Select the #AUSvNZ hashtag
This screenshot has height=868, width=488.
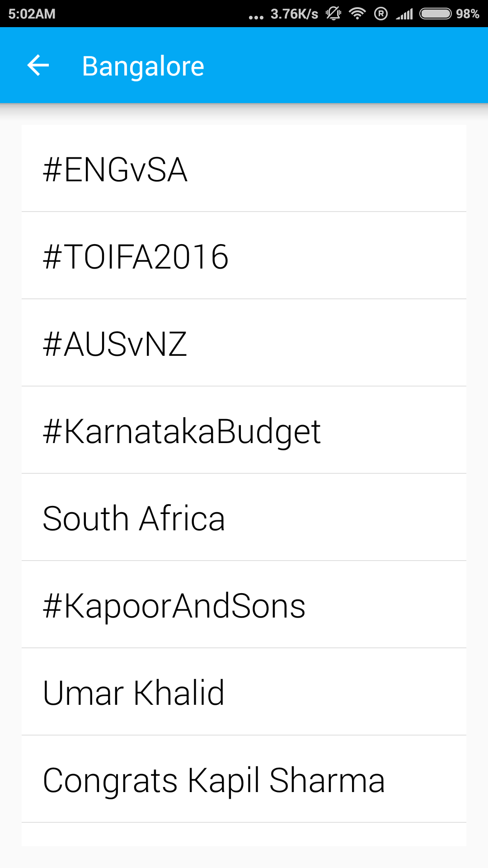tap(244, 343)
